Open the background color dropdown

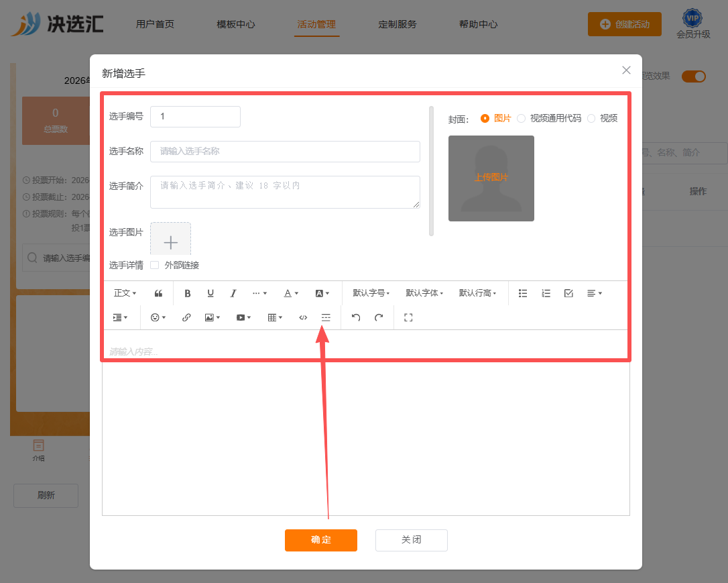(x=322, y=293)
